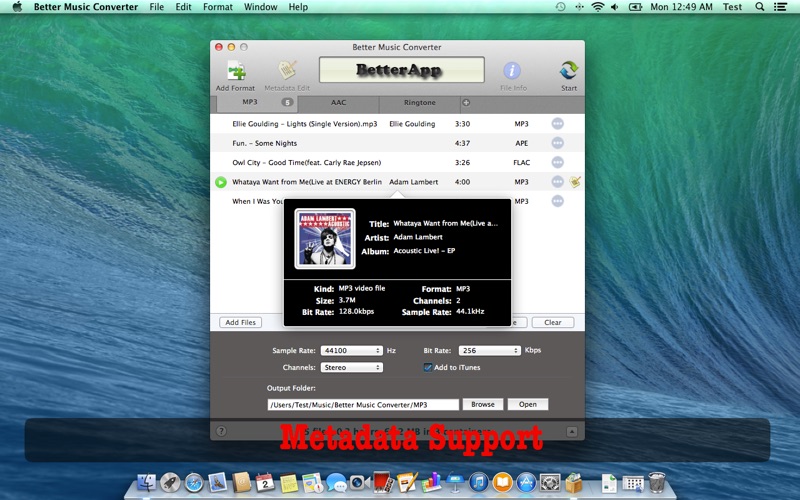Image resolution: width=800 pixels, height=500 pixels.
Task: Click the metadata edit icon in Adam Lambert row
Action: pyautogui.click(x=575, y=182)
